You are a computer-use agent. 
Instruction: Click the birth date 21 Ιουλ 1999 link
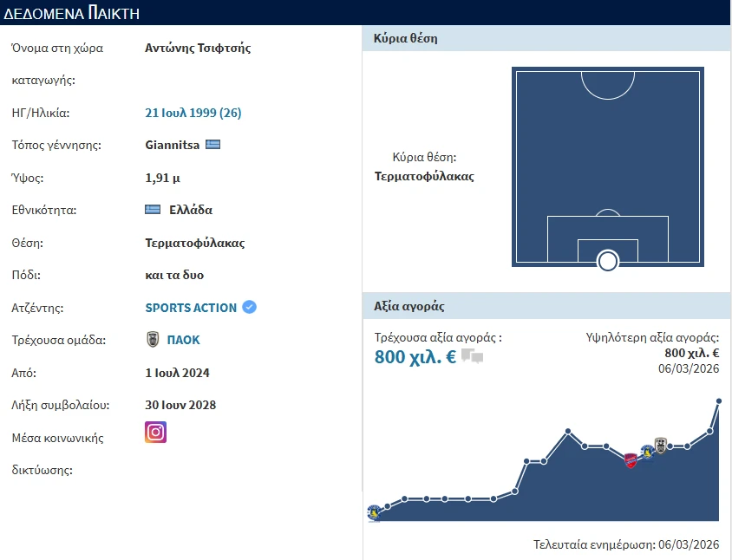[x=193, y=113]
